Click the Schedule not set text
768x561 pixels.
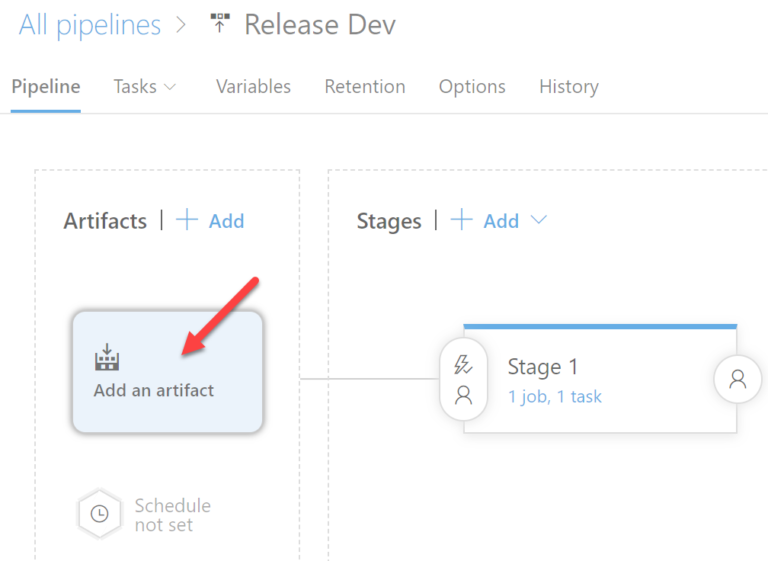click(x=173, y=515)
